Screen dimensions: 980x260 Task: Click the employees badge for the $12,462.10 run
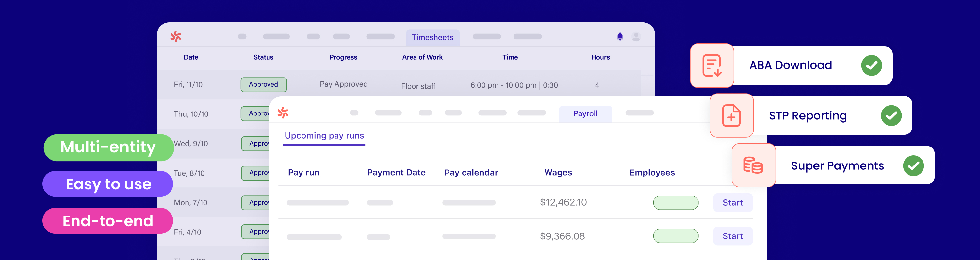pos(676,202)
